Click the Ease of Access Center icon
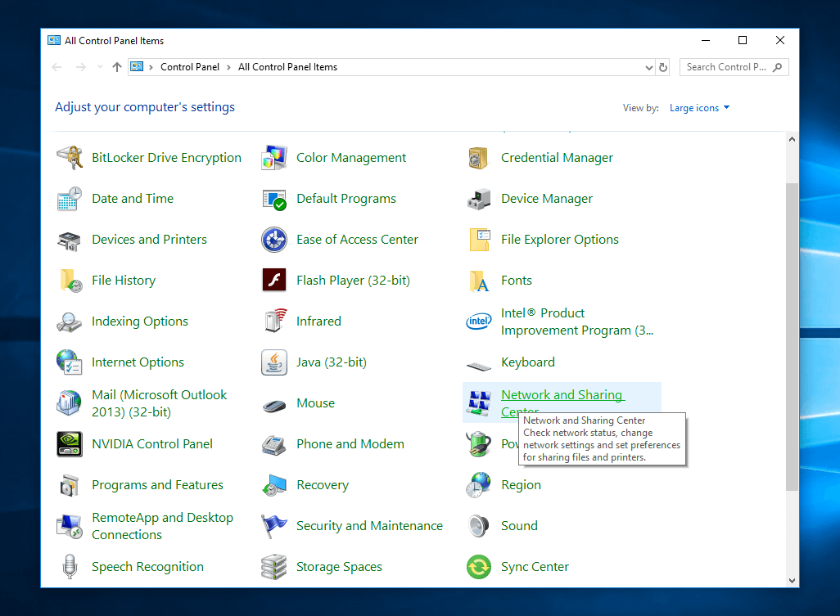The width and height of the screenshot is (840, 616). pyautogui.click(x=274, y=239)
